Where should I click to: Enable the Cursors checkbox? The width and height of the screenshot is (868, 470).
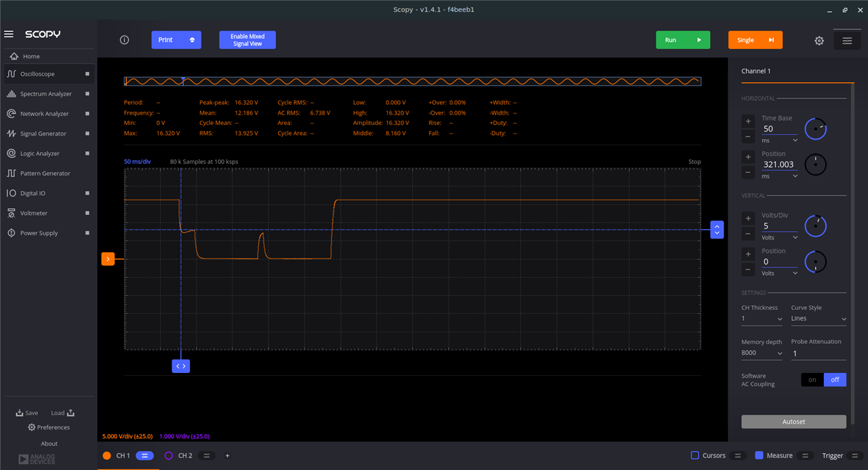pyautogui.click(x=695, y=456)
